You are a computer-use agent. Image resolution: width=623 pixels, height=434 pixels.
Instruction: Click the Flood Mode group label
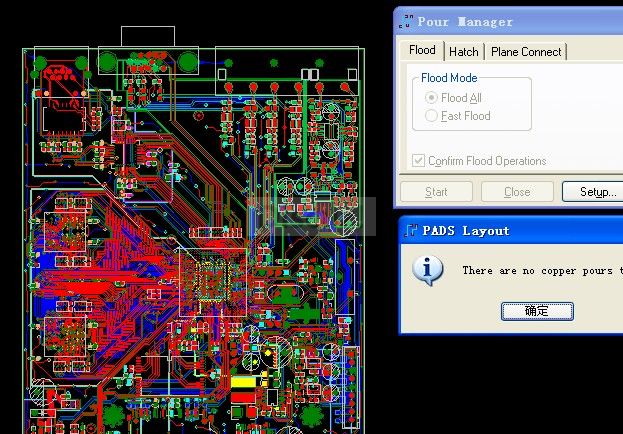[449, 78]
